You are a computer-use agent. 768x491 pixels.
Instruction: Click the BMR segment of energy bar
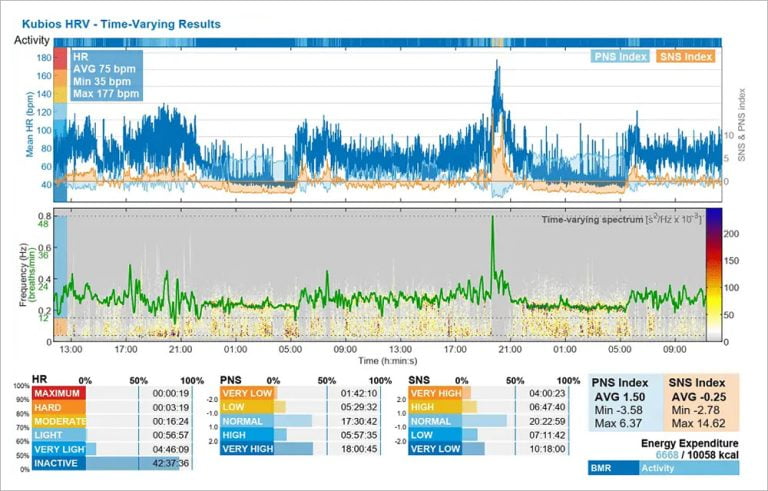tap(614, 468)
